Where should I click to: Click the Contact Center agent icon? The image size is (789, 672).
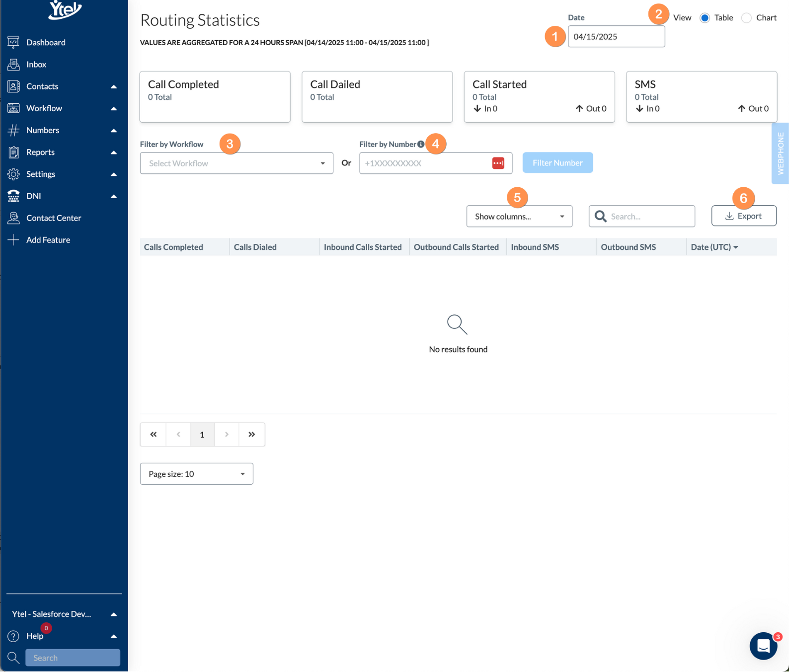click(x=13, y=218)
